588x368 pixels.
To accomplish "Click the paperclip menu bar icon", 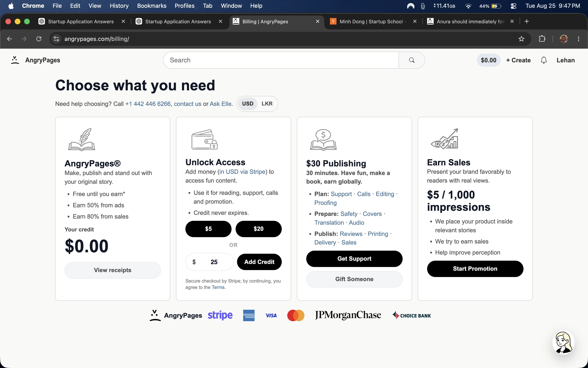I will coord(423,6).
